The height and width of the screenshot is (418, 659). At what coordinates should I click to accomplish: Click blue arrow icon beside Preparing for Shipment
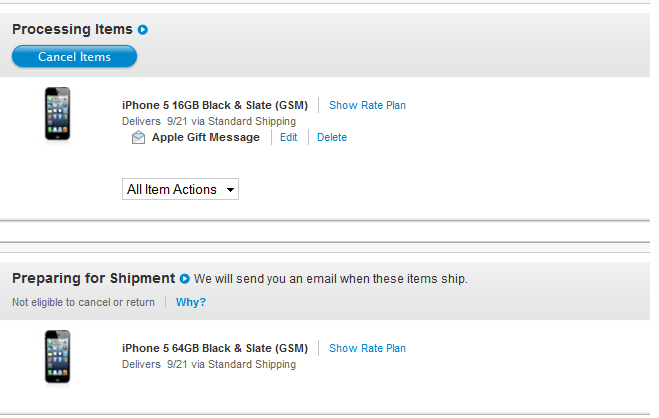click(185, 279)
